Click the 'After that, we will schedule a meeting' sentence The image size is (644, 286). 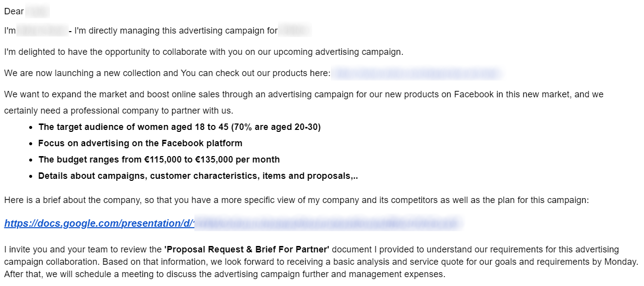(225, 274)
